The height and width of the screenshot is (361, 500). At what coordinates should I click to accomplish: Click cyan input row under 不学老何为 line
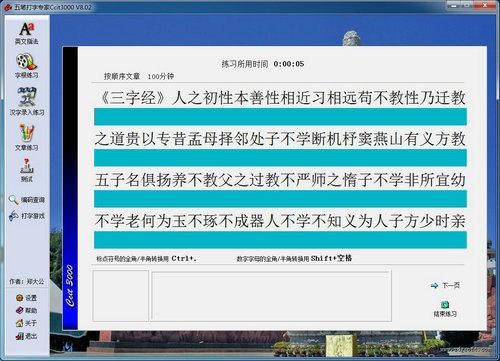tap(280, 240)
